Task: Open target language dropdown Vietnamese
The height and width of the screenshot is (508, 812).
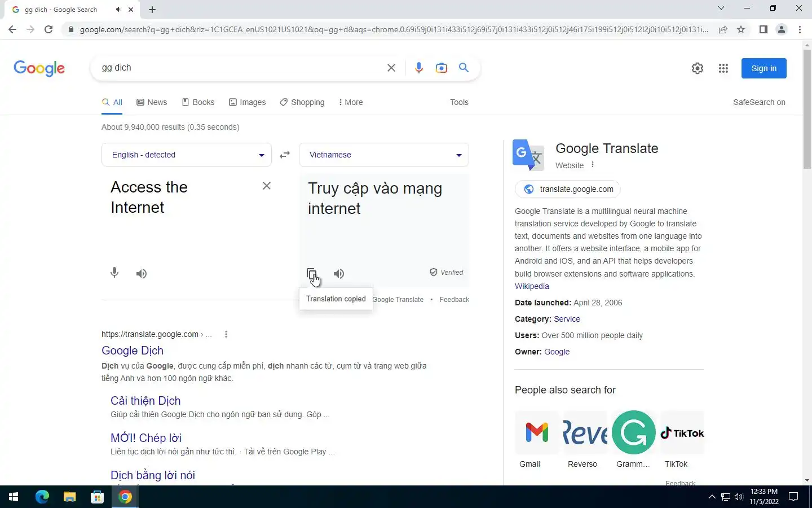Action: [384, 155]
